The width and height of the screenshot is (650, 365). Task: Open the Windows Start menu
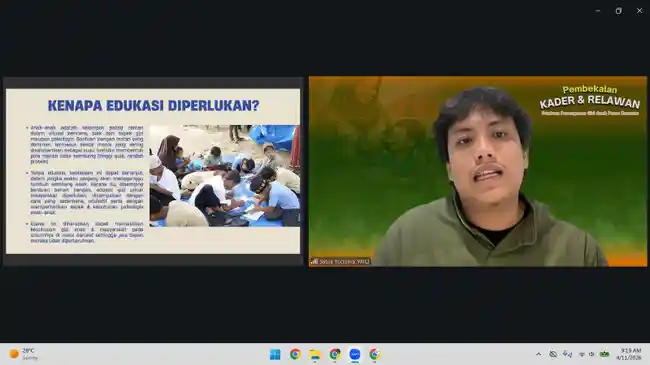pyautogui.click(x=275, y=354)
